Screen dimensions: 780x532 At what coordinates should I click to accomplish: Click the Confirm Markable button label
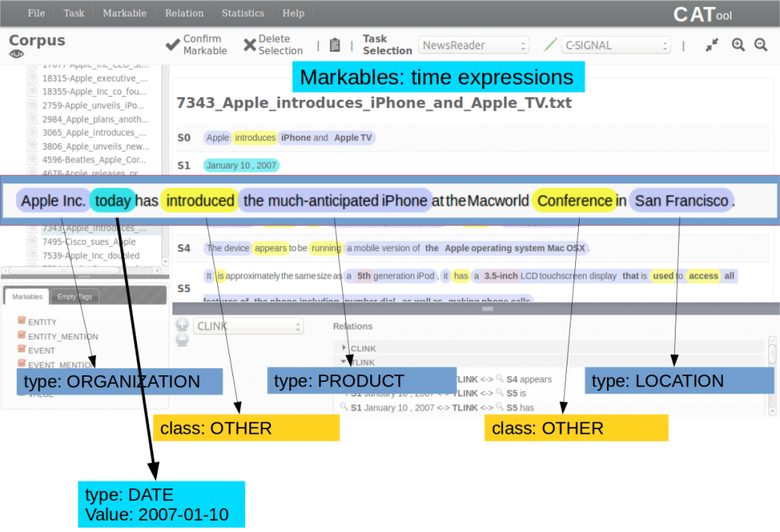point(205,45)
